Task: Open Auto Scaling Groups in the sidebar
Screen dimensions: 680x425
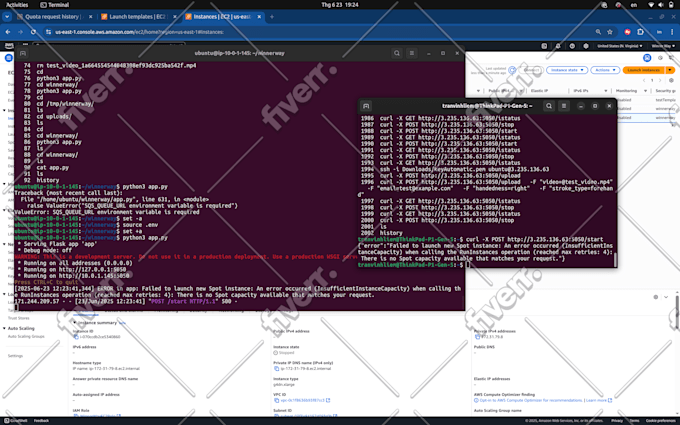Action: pyautogui.click(x=26, y=336)
